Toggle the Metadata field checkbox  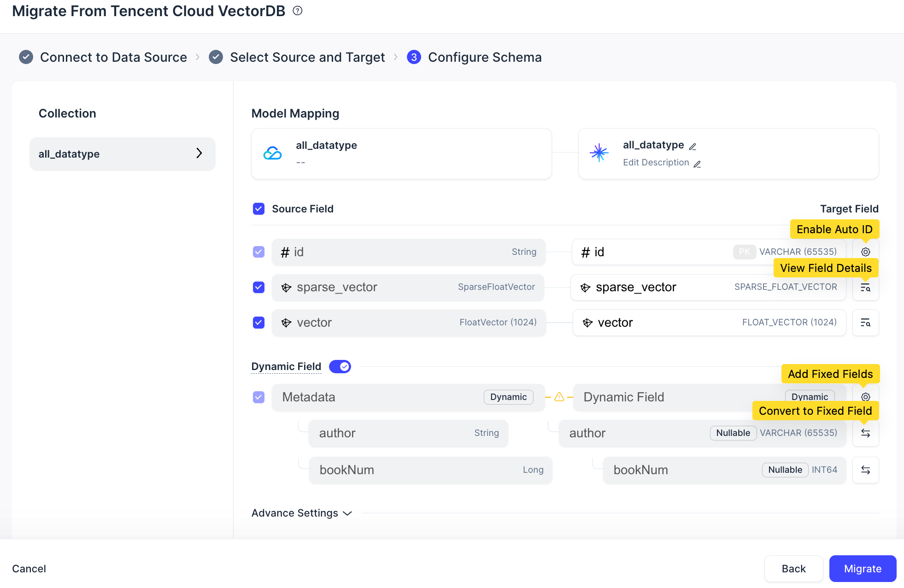(258, 397)
